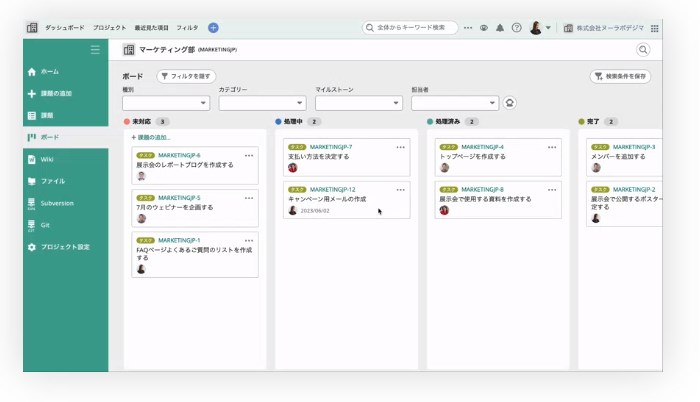This screenshot has height=402, width=700.
Task: Open the notifications bell icon
Action: click(x=500, y=28)
